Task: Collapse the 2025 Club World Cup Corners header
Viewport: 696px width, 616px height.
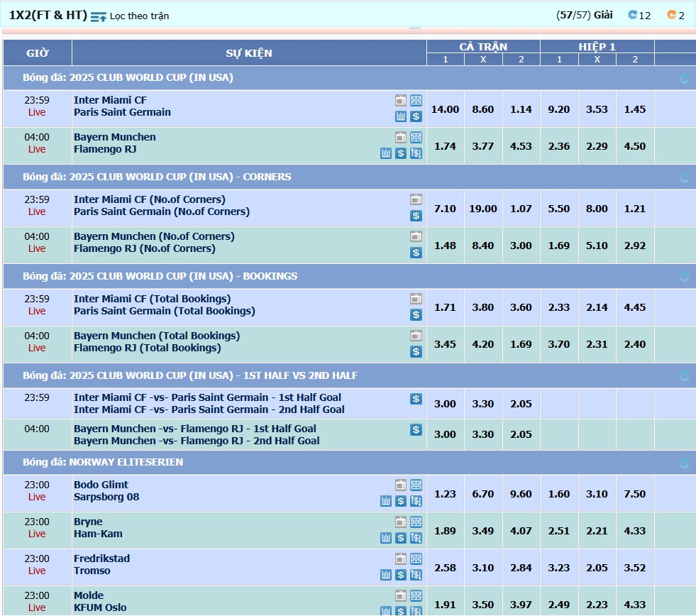Action: click(x=157, y=177)
